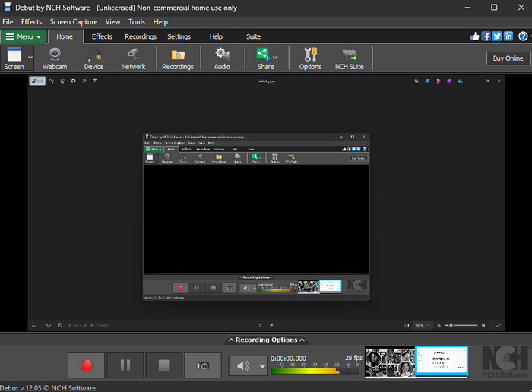Pause the recording
Screen dimensions: 532x392
(x=125, y=365)
